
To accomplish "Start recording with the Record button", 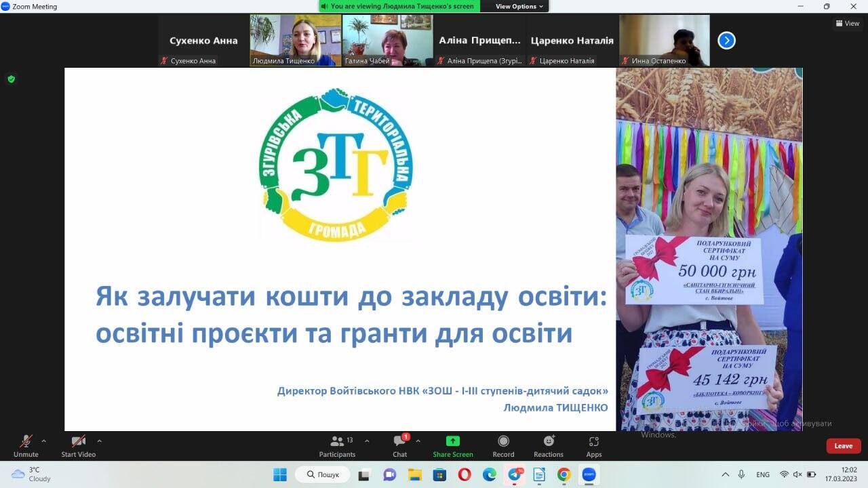I will (503, 446).
